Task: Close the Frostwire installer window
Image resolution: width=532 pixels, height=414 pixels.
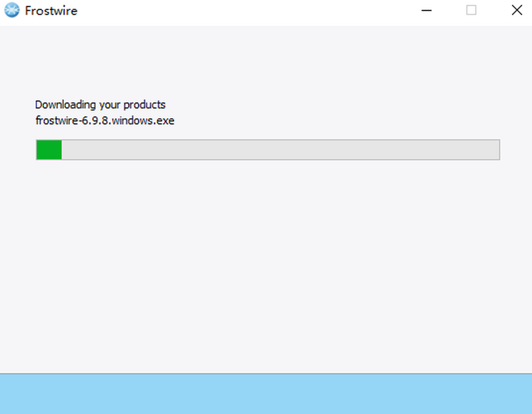Action: click(516, 10)
